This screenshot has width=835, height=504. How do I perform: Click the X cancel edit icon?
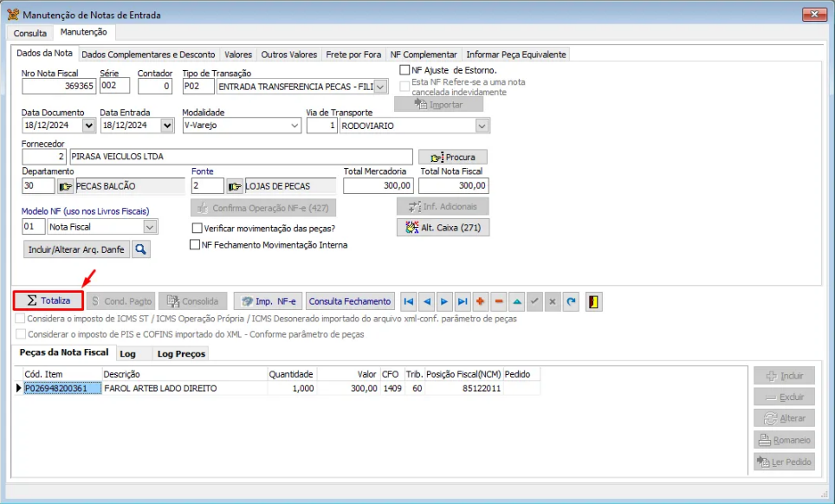pos(553,301)
